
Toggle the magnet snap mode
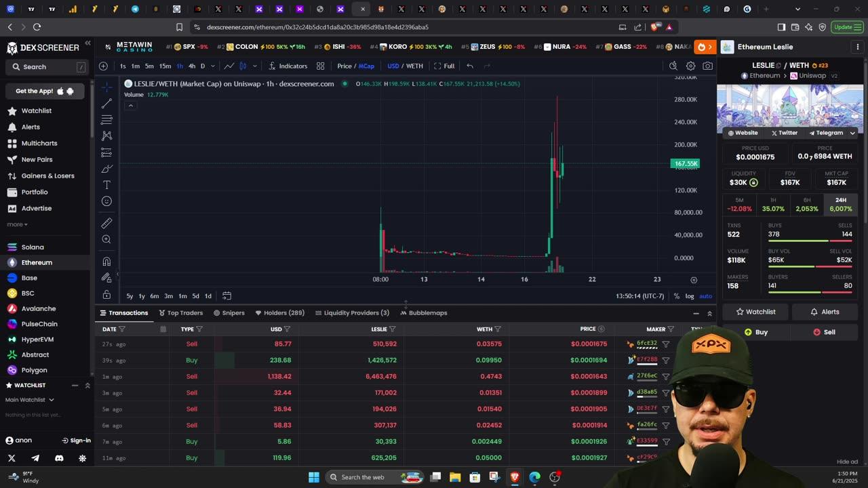click(106, 262)
